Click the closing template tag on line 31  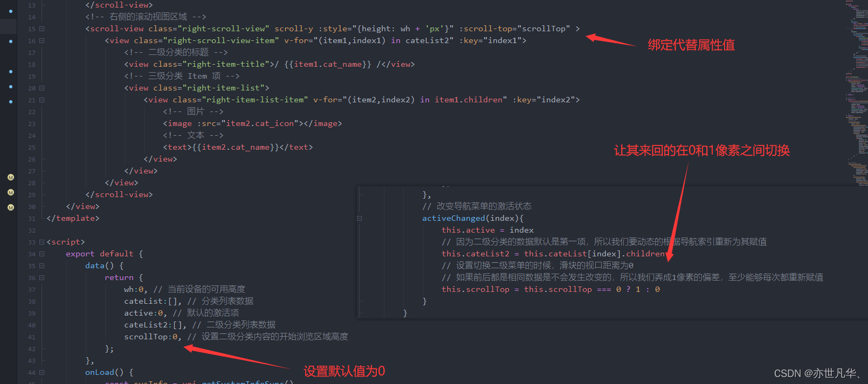pyautogui.click(x=73, y=218)
